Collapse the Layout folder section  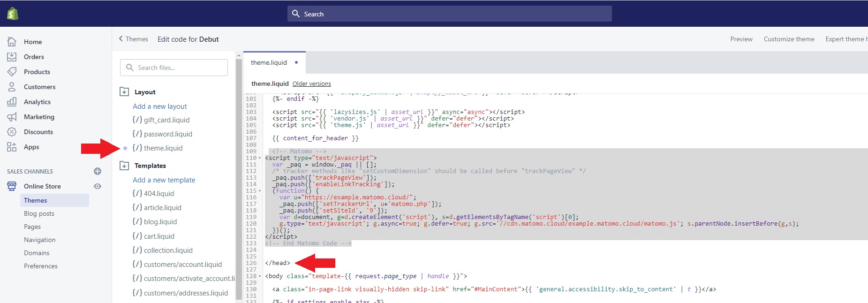coord(124,92)
